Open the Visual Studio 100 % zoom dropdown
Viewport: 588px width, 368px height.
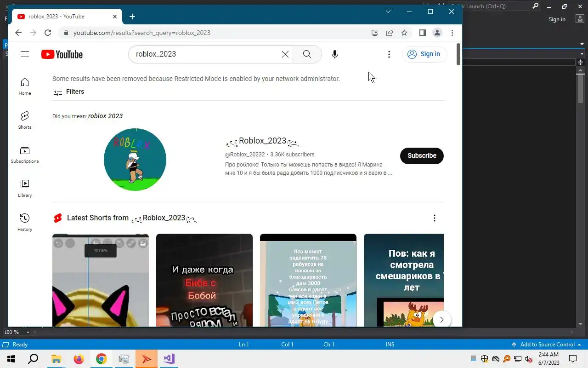28,332
